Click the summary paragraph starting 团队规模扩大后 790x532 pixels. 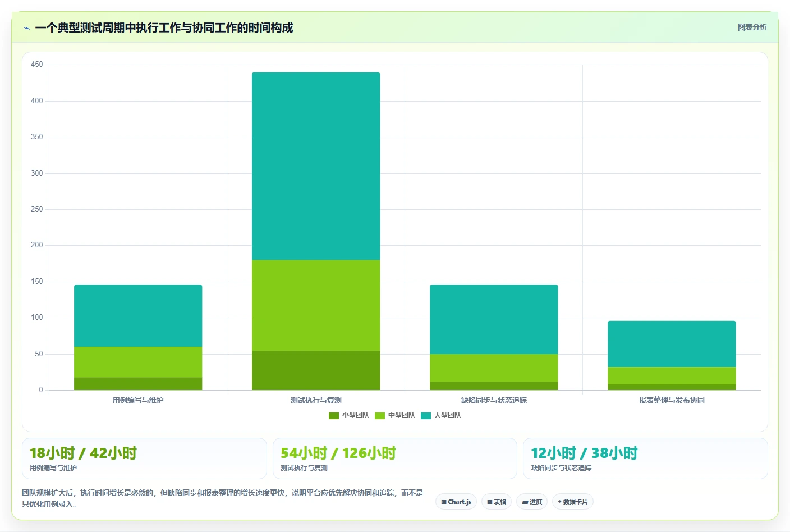(x=223, y=498)
